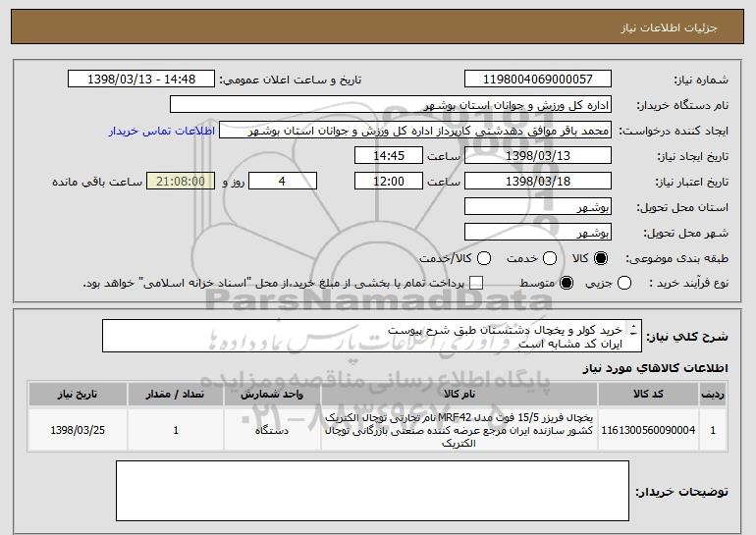Click the remaining days field showing 4
756x535 pixels.
click(x=283, y=182)
